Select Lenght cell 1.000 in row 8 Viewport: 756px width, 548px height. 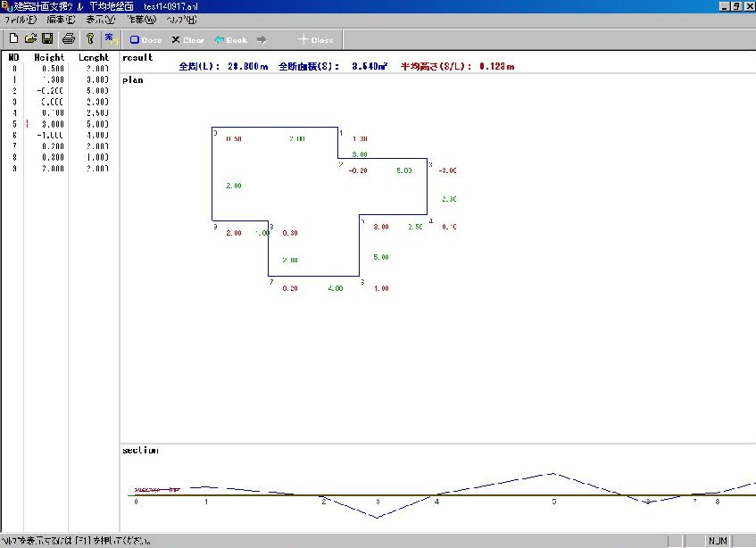pyautogui.click(x=97, y=157)
